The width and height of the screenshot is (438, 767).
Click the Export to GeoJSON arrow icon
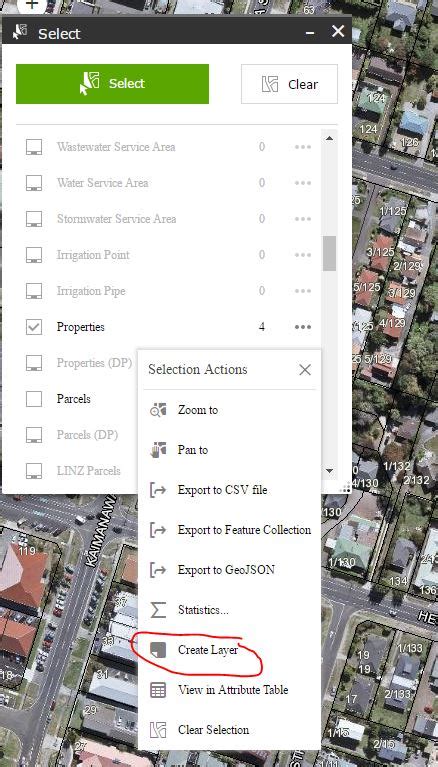tap(158, 570)
